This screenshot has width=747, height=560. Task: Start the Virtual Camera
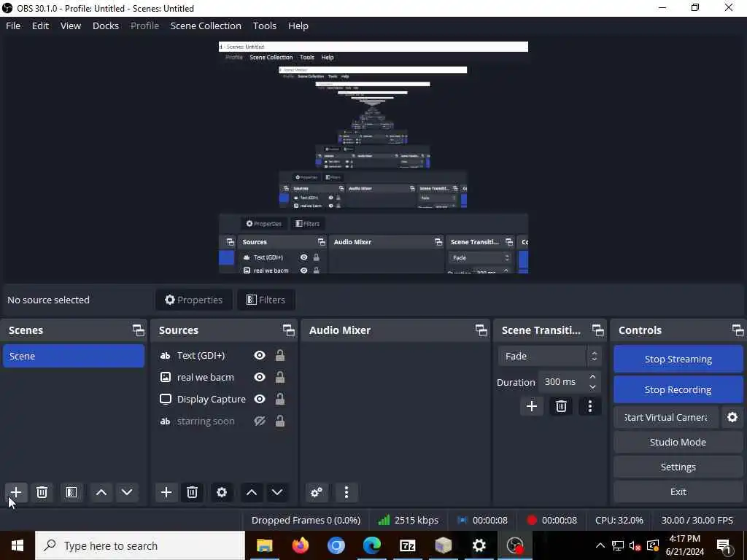click(x=666, y=417)
